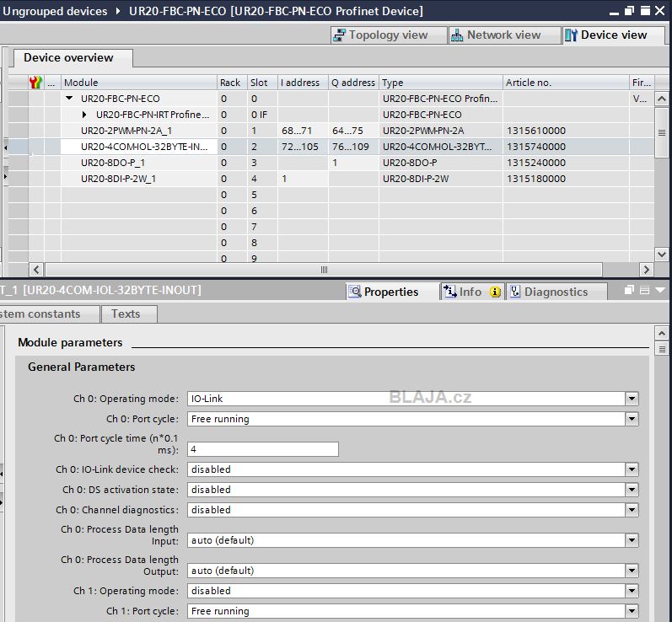
Task: Open the Diagnostics tab
Action: point(556,292)
